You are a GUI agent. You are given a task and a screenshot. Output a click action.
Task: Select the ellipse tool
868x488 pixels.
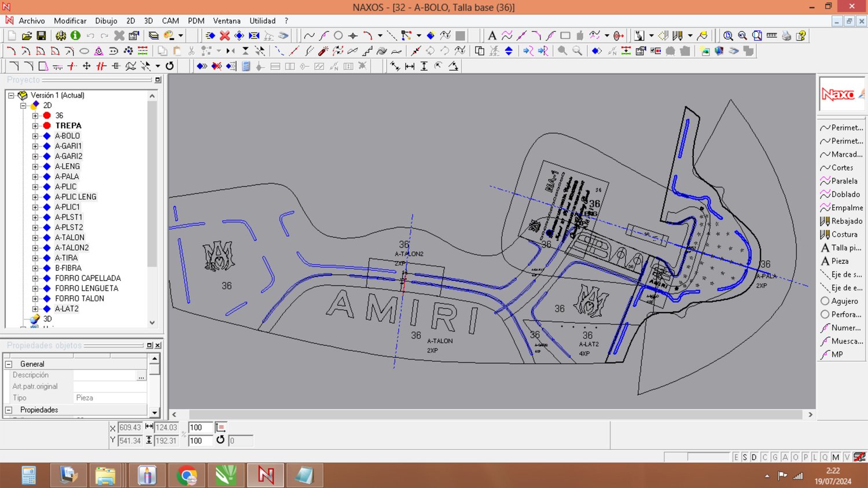(x=84, y=51)
